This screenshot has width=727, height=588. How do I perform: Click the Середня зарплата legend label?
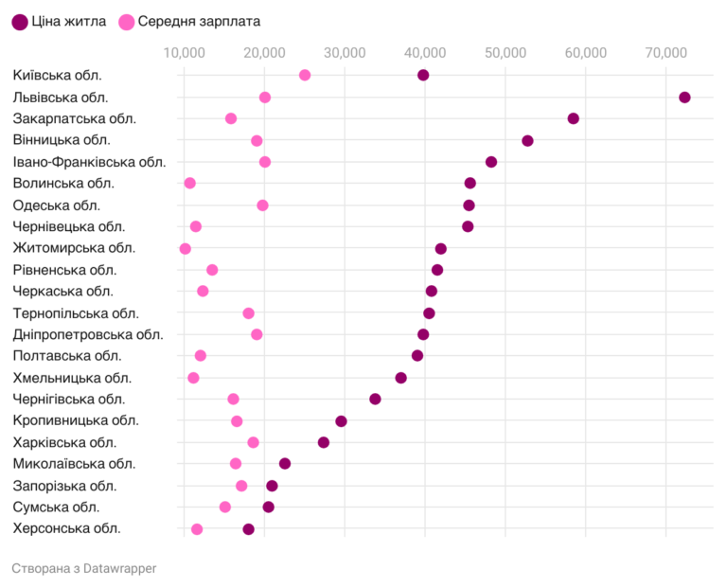pyautogui.click(x=198, y=21)
